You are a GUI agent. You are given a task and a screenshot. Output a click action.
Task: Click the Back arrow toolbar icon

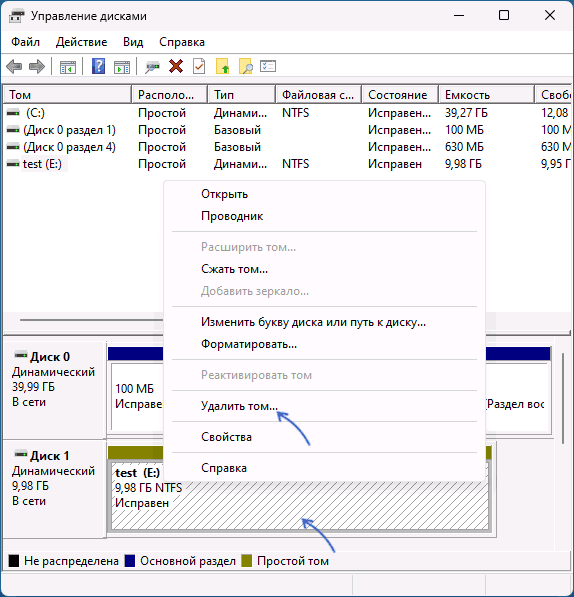click(14, 67)
